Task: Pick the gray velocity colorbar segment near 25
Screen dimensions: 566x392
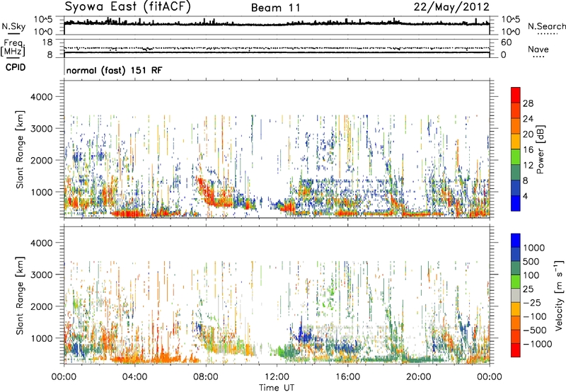Action: click(516, 296)
